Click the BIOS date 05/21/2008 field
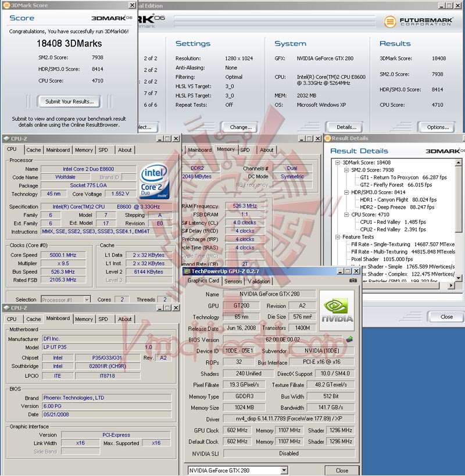Viewport: 465px width, 476px height. [106, 414]
